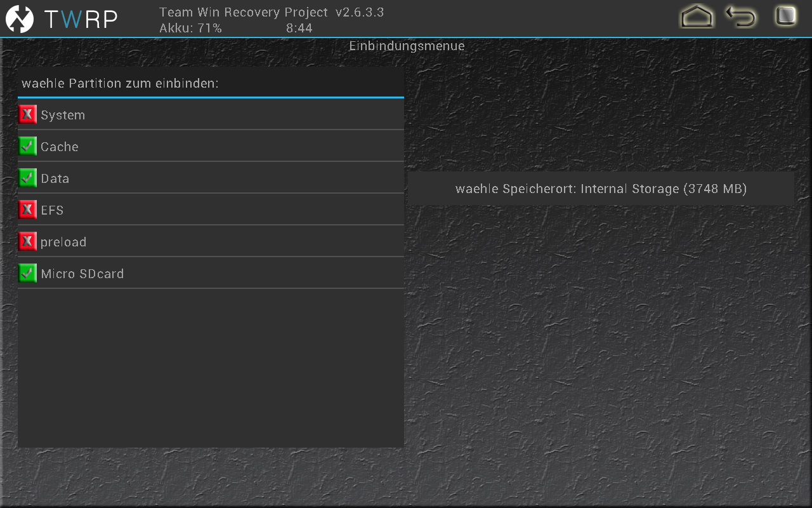Click the 8:44 clock display
The width and height of the screenshot is (812, 508).
point(299,28)
